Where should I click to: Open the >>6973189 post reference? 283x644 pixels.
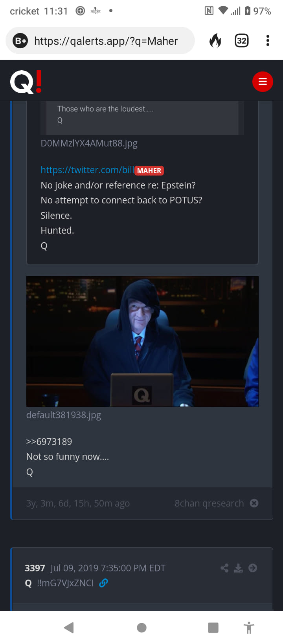point(49,442)
